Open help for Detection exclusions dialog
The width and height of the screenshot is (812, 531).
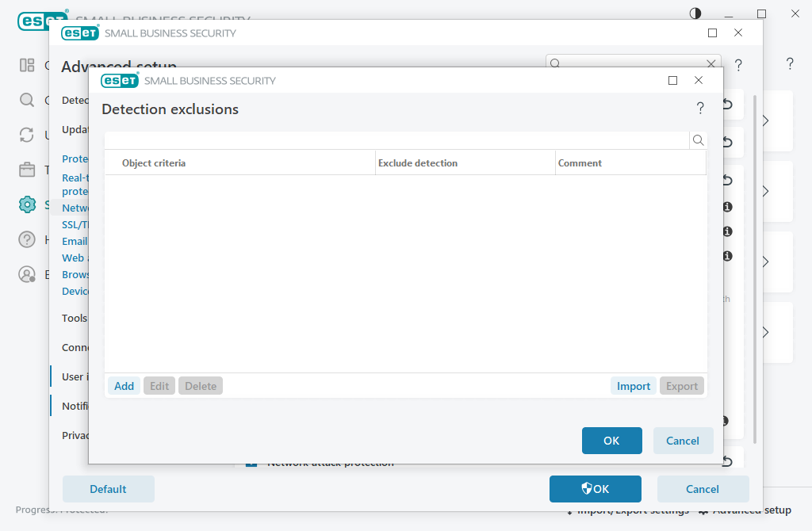[x=700, y=108]
